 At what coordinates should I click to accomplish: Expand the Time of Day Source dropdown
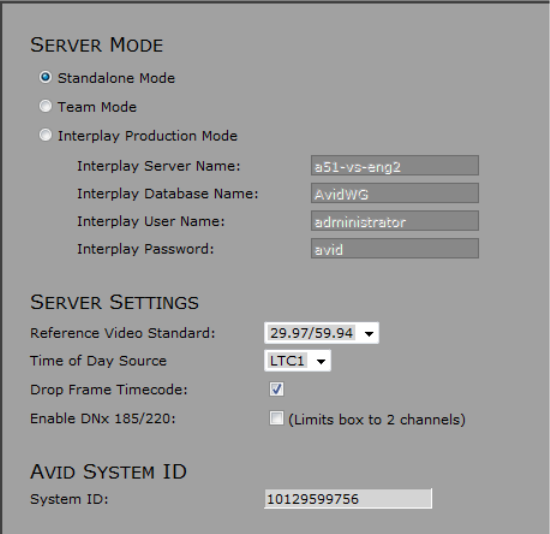pyautogui.click(x=297, y=361)
